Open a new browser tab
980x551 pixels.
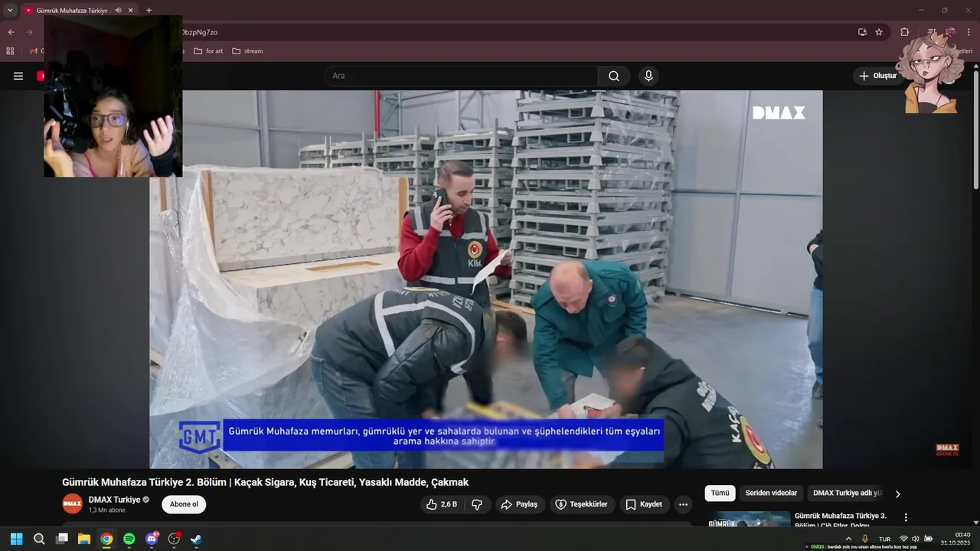tap(149, 11)
